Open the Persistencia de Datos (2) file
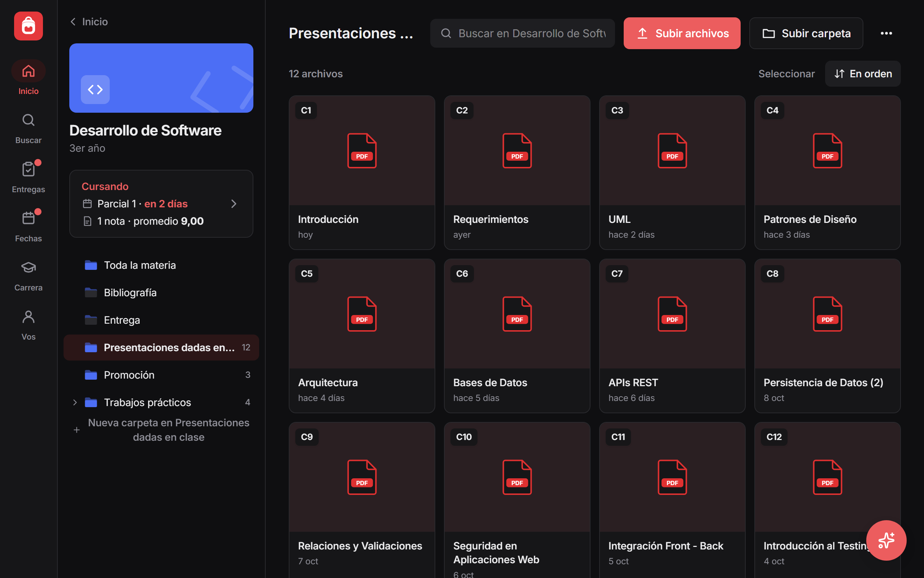Viewport: 924px width, 578px height. coord(827,336)
